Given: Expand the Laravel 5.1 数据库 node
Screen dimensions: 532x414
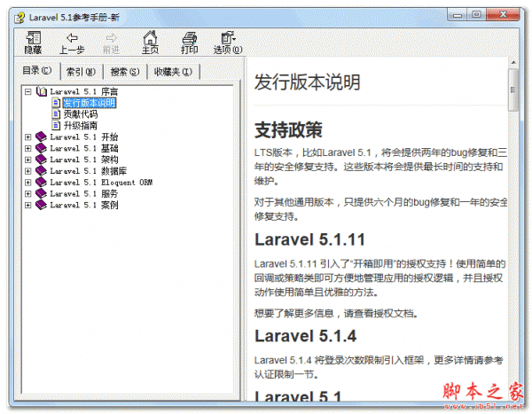Looking at the screenshot, I should [28, 171].
